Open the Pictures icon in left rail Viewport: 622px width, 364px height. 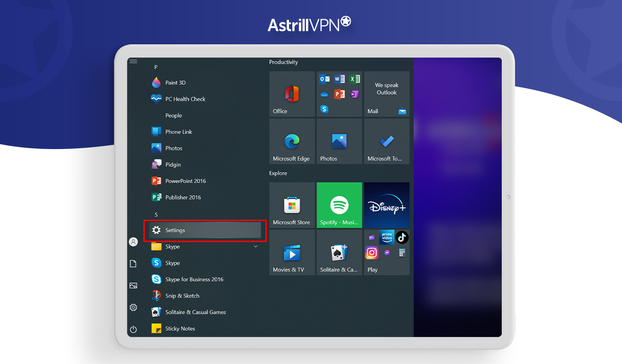133,286
